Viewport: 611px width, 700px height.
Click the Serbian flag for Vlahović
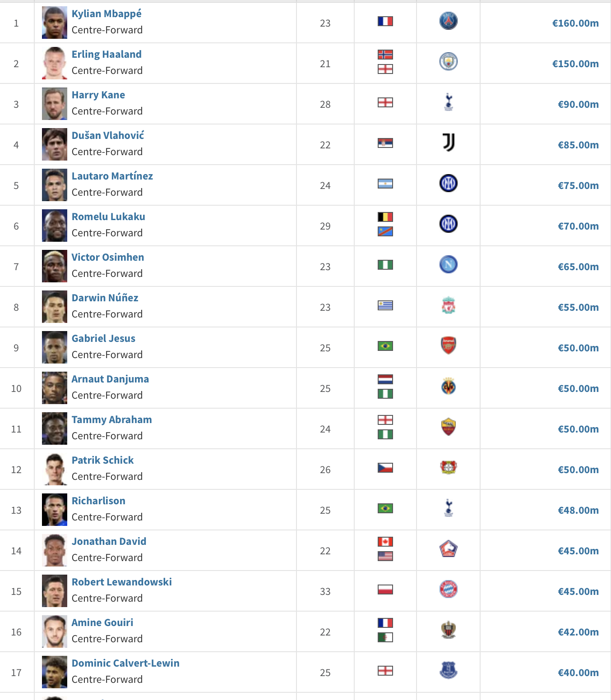pos(385,143)
